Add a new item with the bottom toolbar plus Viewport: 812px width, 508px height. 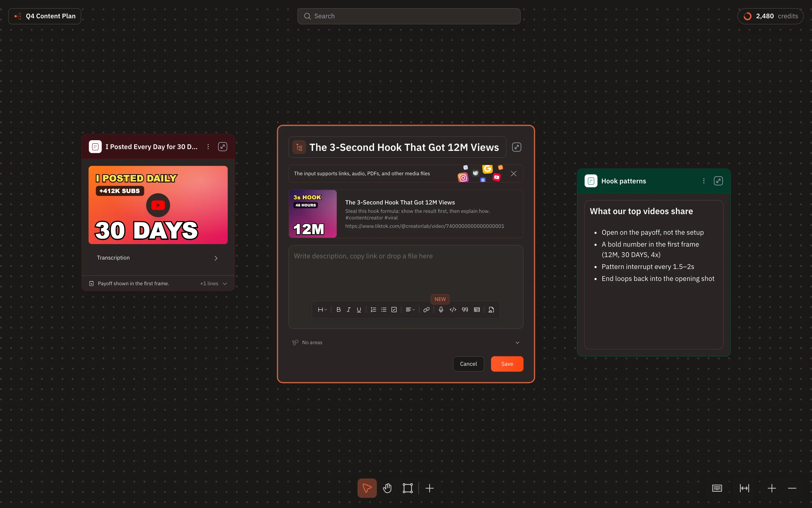430,488
